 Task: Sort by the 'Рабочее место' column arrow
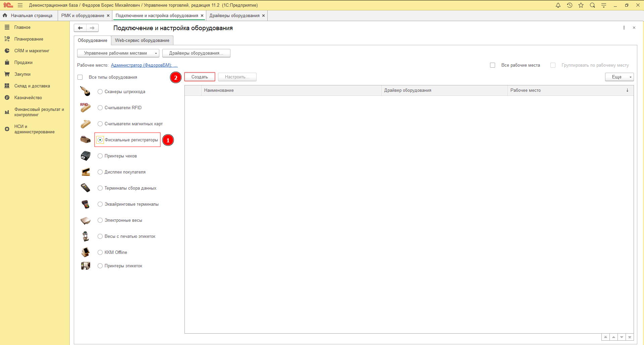pyautogui.click(x=627, y=90)
